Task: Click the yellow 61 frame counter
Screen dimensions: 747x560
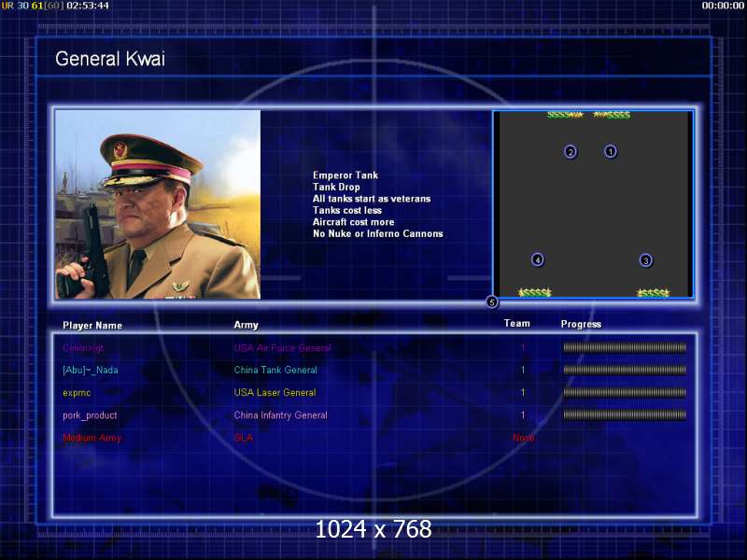Action: click(x=37, y=6)
